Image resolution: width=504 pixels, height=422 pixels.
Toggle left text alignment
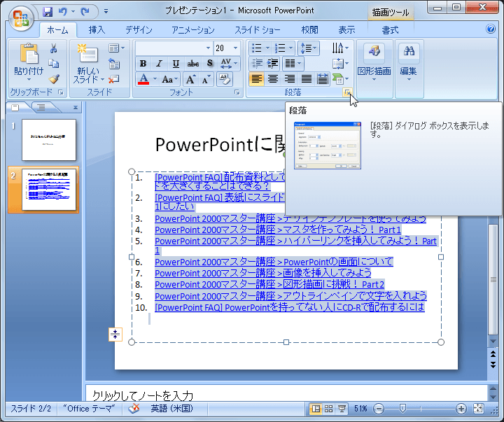(256, 79)
